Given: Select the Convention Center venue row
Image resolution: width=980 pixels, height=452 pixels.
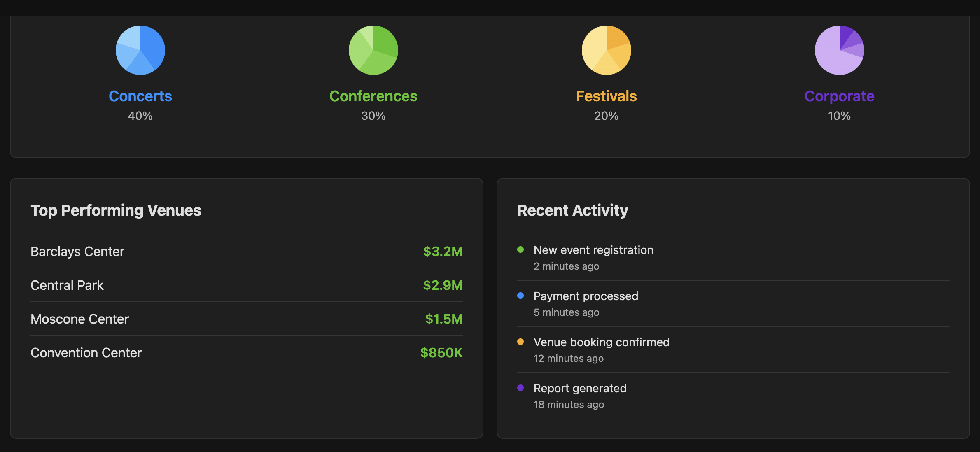Looking at the screenshot, I should click(x=247, y=353).
